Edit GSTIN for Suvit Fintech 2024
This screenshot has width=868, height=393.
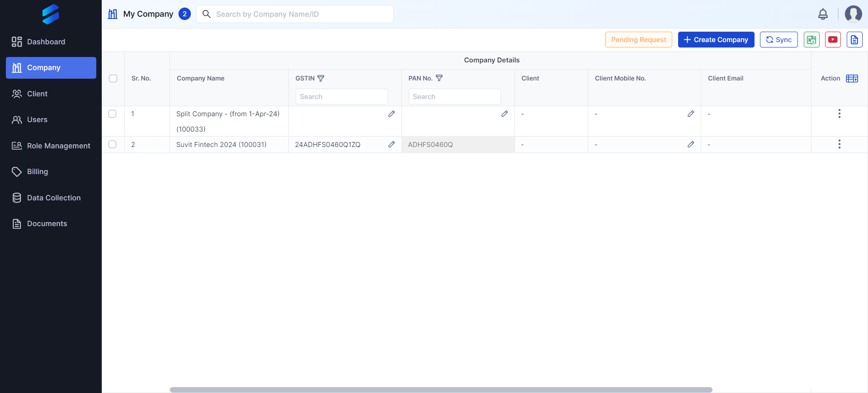click(x=392, y=144)
